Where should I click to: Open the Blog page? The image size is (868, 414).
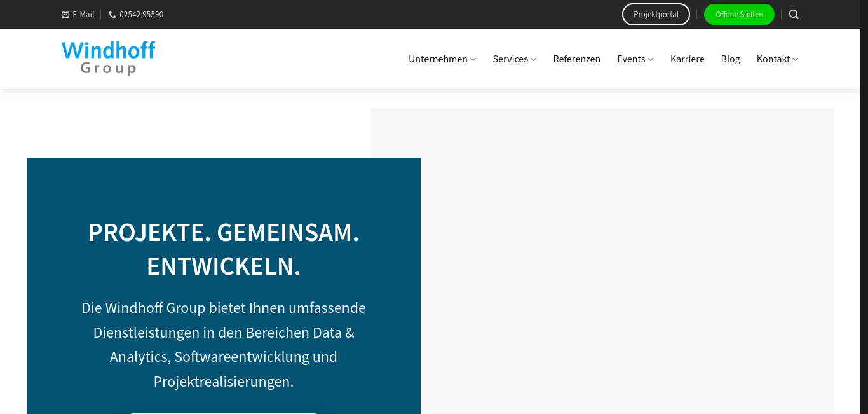coord(730,59)
